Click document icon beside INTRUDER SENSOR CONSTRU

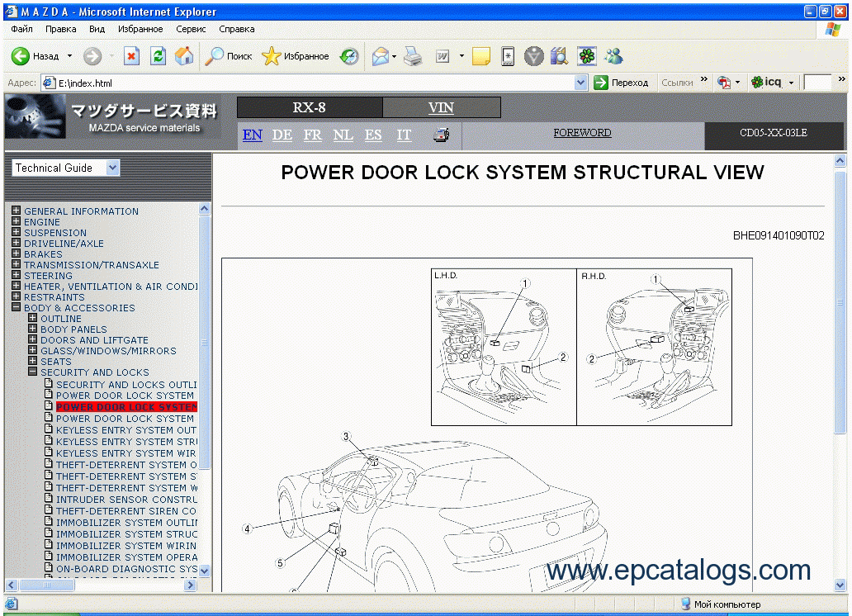click(49, 498)
